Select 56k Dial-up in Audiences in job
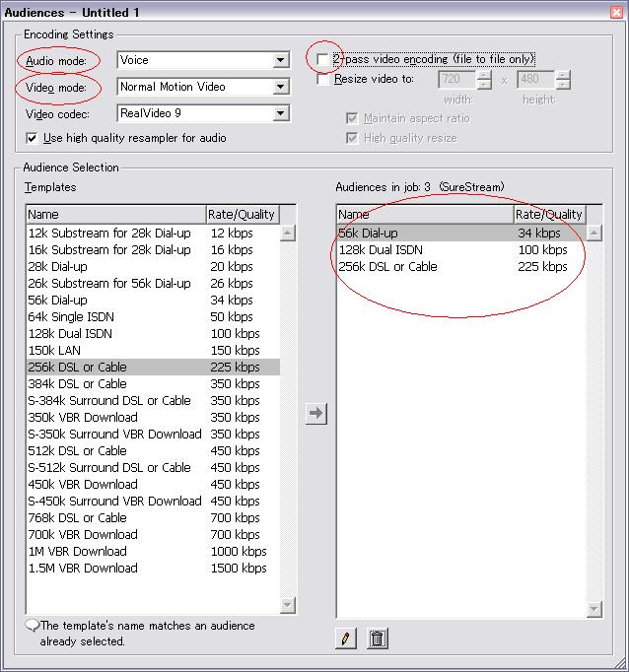The height and width of the screenshot is (672, 629). [461, 234]
